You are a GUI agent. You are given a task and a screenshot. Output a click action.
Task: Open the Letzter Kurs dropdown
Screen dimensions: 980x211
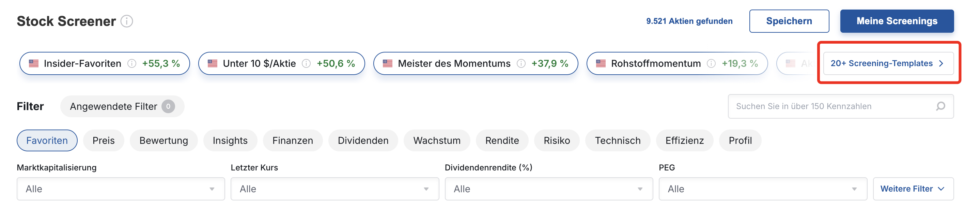point(335,189)
